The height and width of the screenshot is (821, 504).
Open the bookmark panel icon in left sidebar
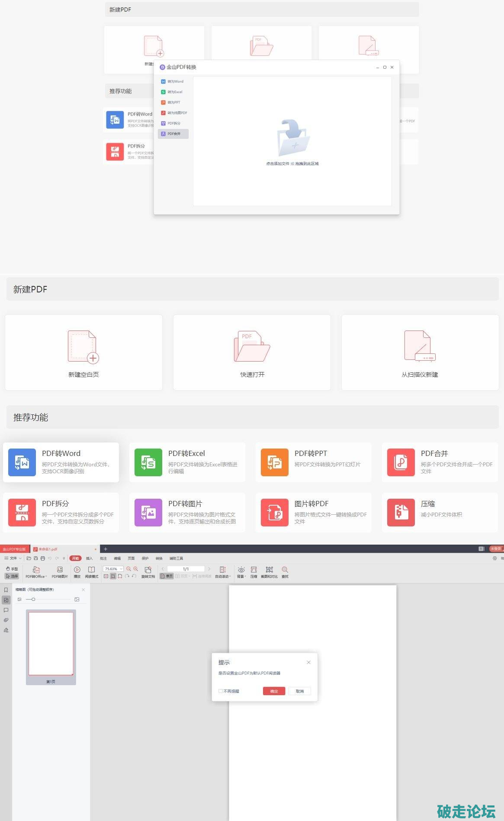coord(6,590)
